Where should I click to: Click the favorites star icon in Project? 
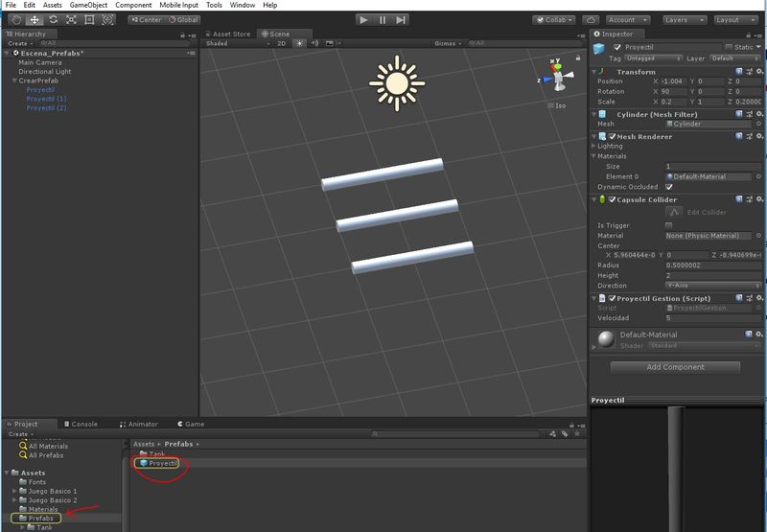click(577, 433)
